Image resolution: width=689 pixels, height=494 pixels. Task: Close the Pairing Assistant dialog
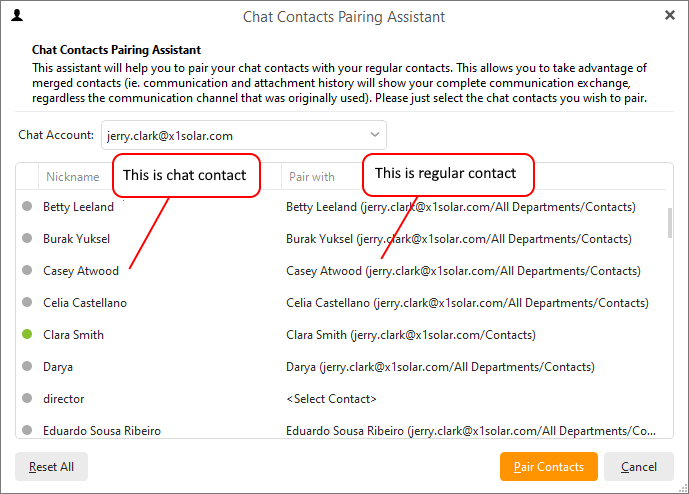(x=670, y=15)
